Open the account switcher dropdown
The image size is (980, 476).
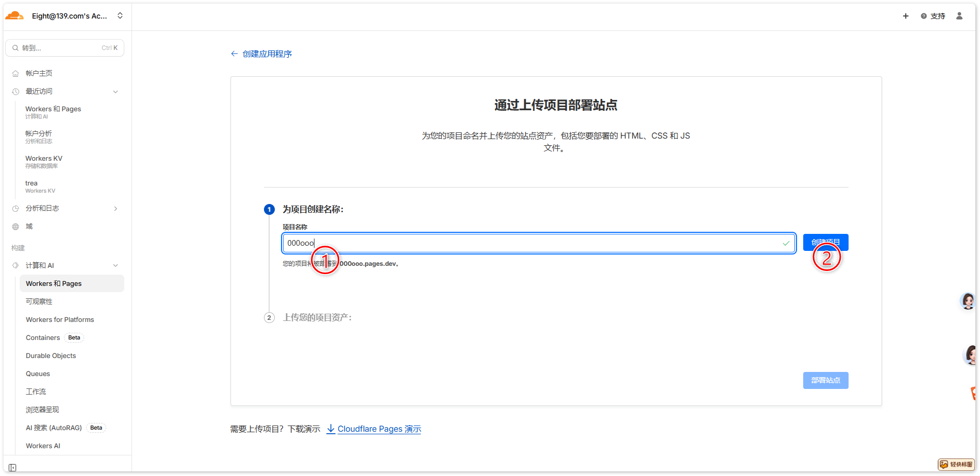120,16
